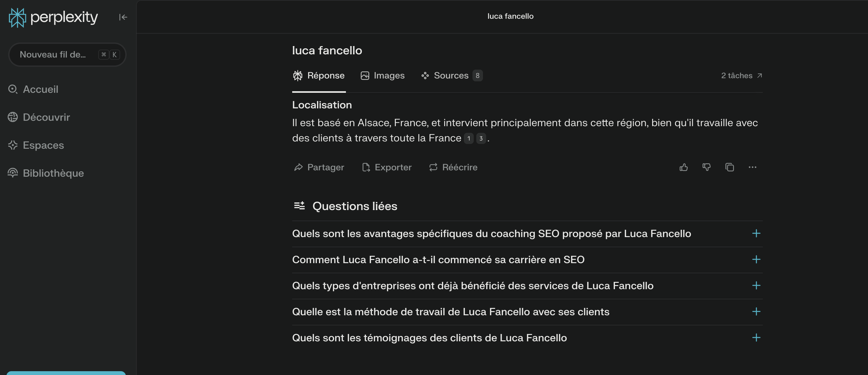
Task: Click the thumbs down icon
Action: point(706,167)
